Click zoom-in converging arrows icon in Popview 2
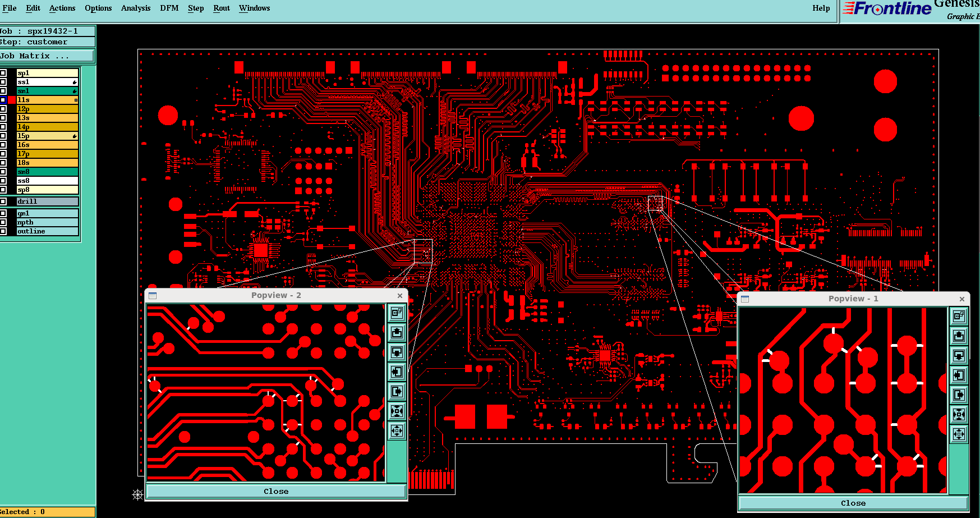This screenshot has height=518, width=980. (397, 411)
